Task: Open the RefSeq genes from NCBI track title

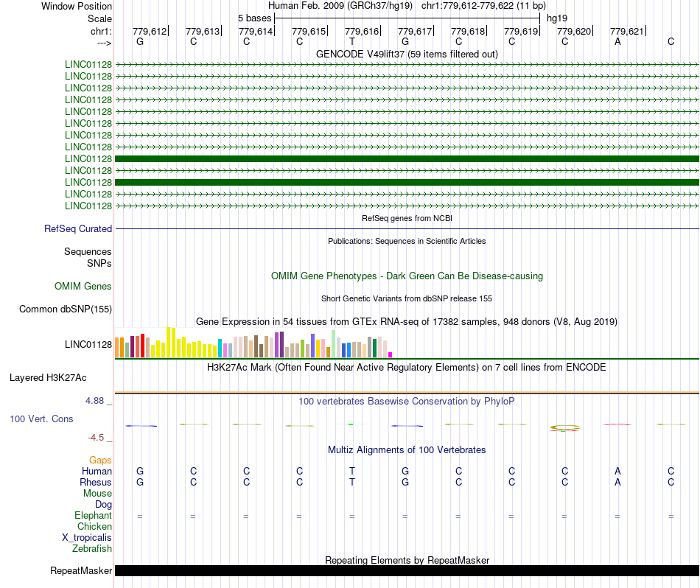Action: (x=407, y=218)
